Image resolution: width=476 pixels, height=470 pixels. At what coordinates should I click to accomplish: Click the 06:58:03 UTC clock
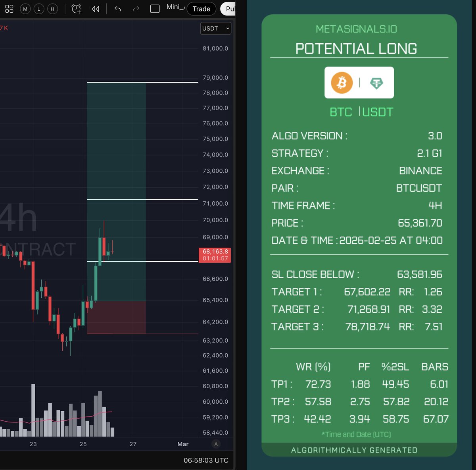(206, 460)
